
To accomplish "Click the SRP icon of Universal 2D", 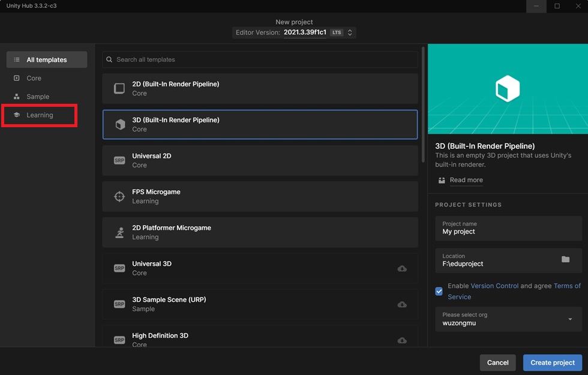I will (x=119, y=161).
